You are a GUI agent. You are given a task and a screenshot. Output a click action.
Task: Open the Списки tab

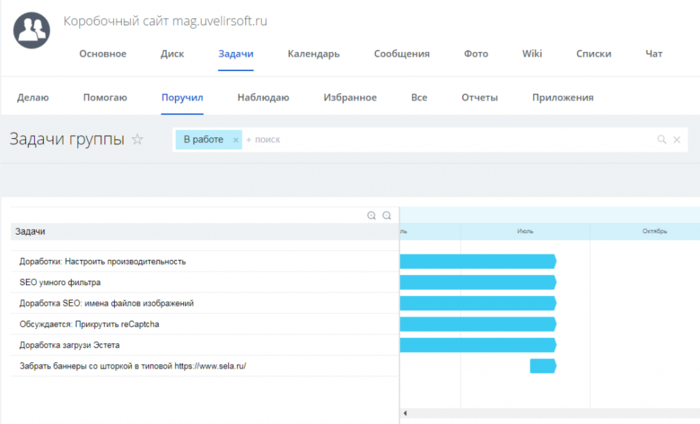(x=594, y=54)
